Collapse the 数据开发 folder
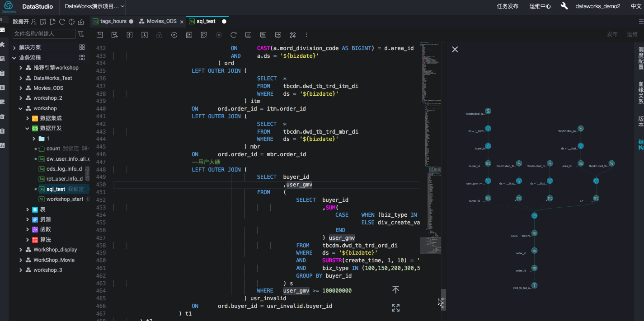 28,128
